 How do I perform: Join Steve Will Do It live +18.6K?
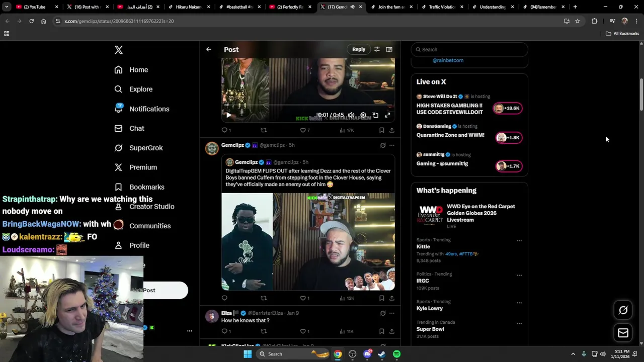(x=508, y=108)
